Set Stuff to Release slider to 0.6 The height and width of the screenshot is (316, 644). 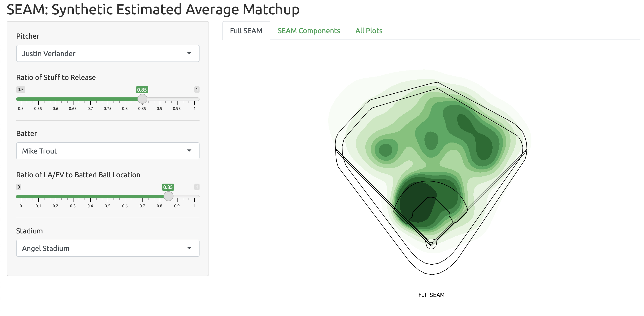point(56,99)
